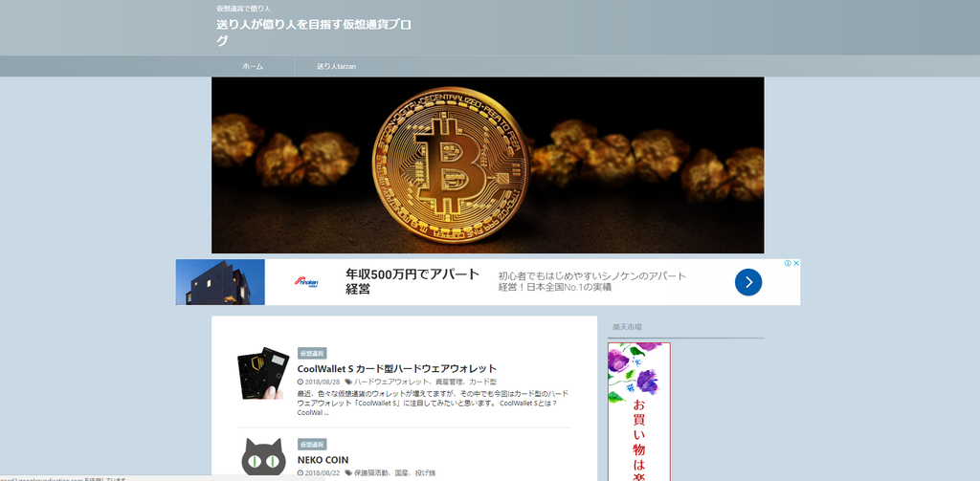Click the date 2018/08/22
Image resolution: width=980 pixels, height=481 pixels.
pyautogui.click(x=322, y=473)
